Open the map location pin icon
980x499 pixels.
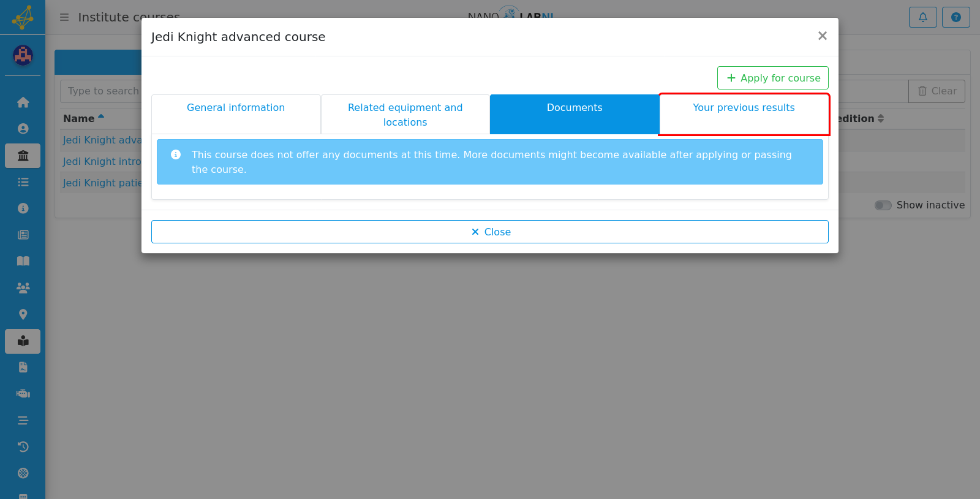[x=23, y=314]
